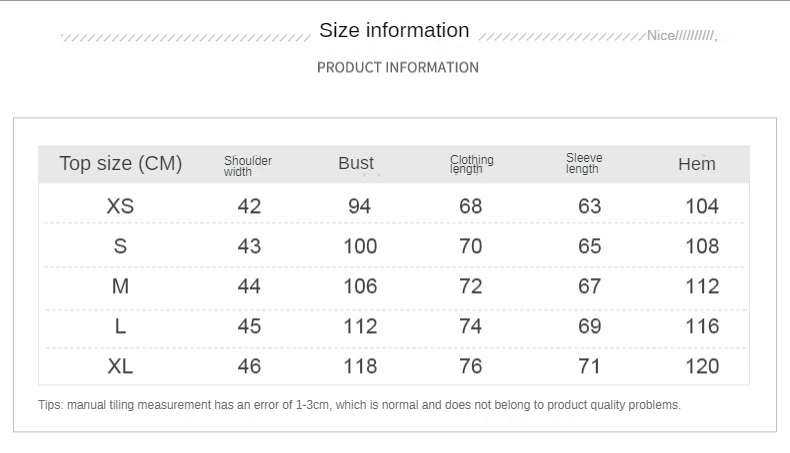790x453 pixels.
Task: Choose the M size row label
Action: (120, 286)
